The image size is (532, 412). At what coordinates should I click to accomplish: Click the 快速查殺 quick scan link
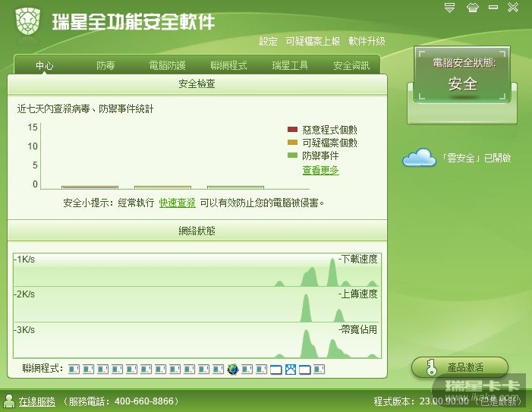click(x=177, y=203)
